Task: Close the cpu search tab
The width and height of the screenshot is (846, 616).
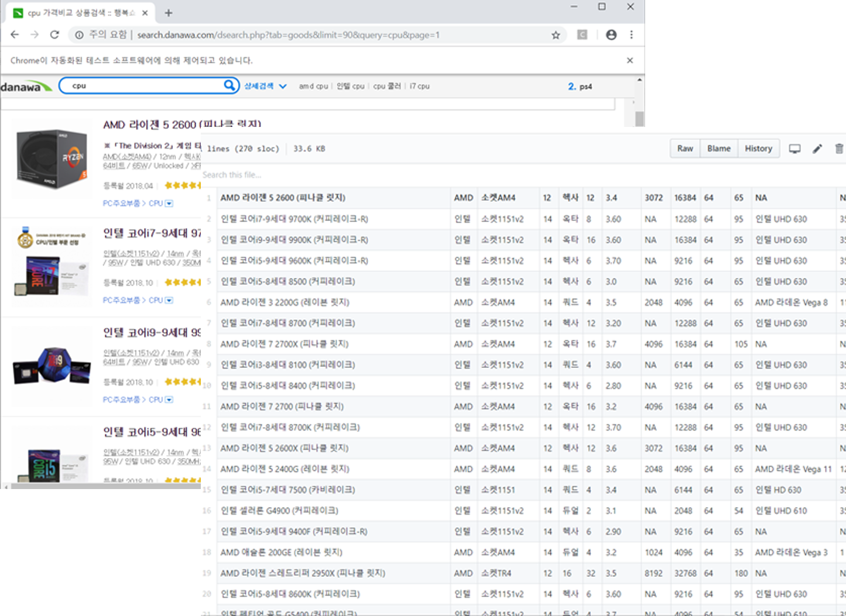Action: tap(145, 13)
